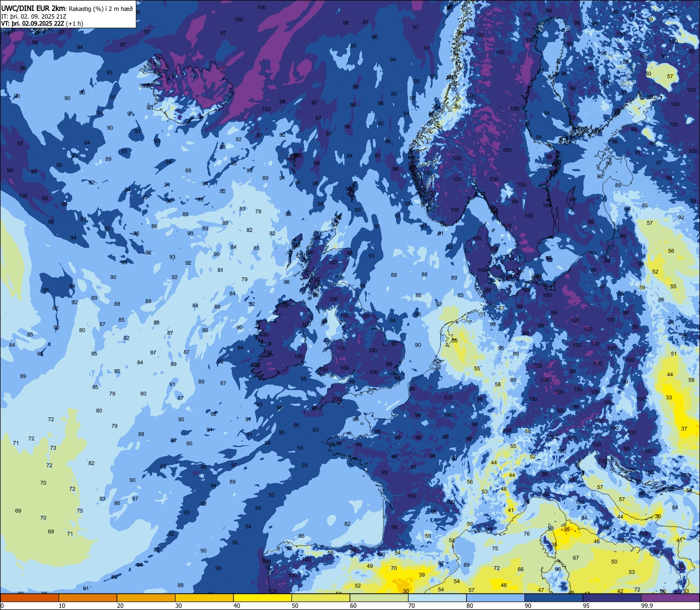Select the orange 10–20 legend swatch
Screen dimensions: 700x610
point(87,597)
